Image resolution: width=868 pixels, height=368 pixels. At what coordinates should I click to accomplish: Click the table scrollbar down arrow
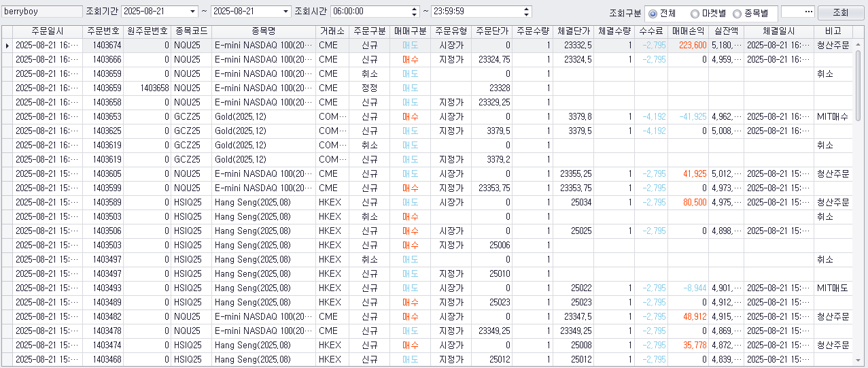[858, 360]
